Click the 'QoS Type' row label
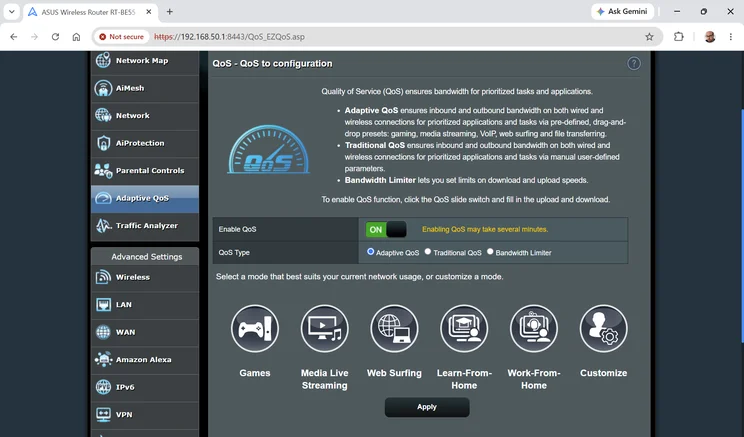 234,253
